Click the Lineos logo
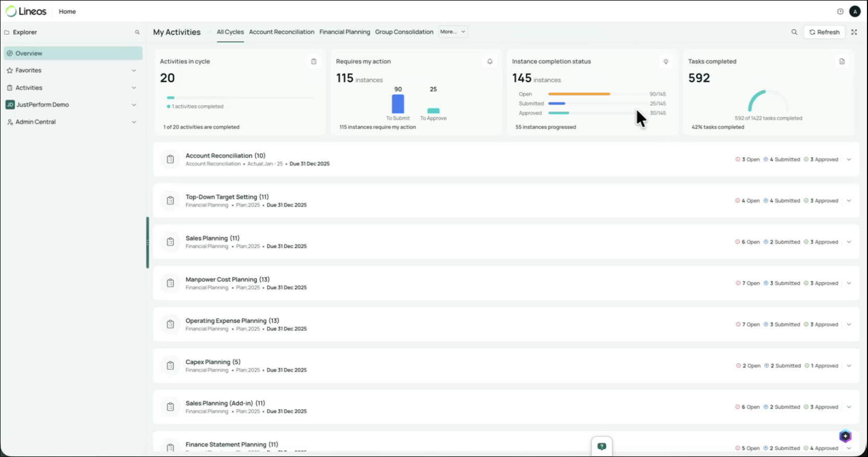The width and height of the screenshot is (868, 457). click(x=26, y=11)
